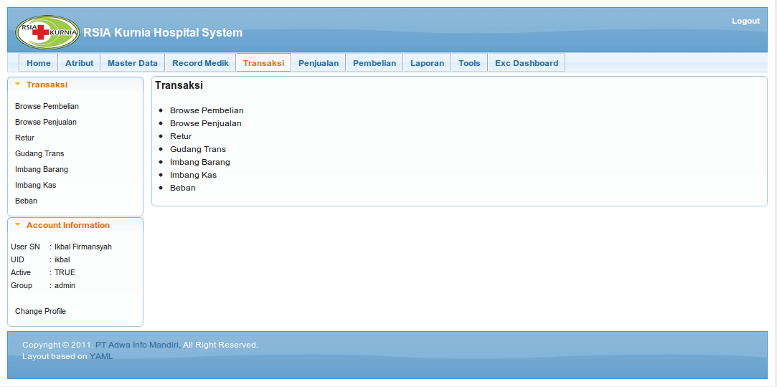Select the Group value admin
Viewport: 777px width, 387px height.
coord(65,285)
